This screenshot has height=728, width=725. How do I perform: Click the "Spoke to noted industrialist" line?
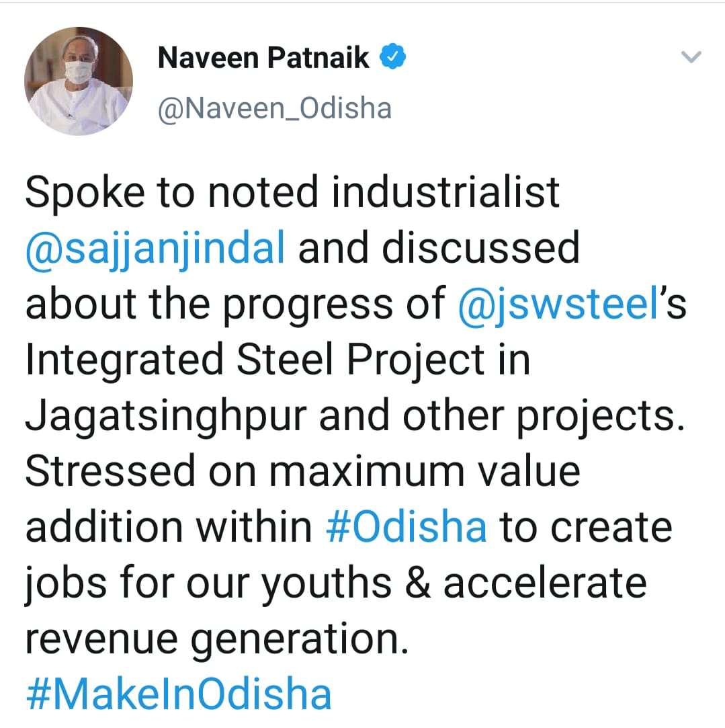pos(292,192)
